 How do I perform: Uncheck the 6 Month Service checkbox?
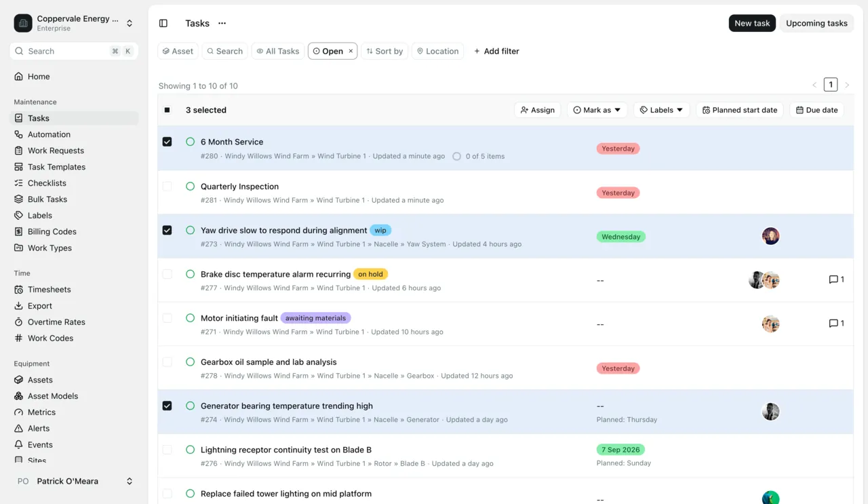pyautogui.click(x=167, y=142)
